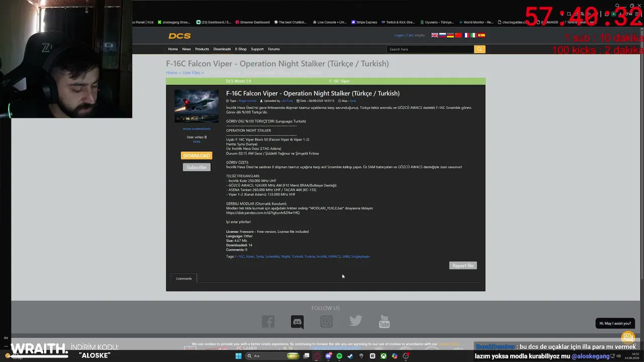Click the Report file button
Viewport: 644px width, 362px height.
[463, 265]
